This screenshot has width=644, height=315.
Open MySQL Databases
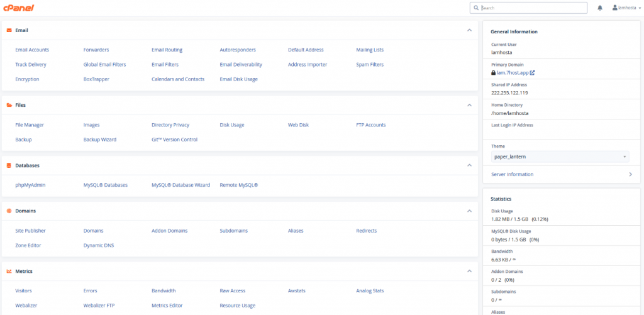pos(106,185)
